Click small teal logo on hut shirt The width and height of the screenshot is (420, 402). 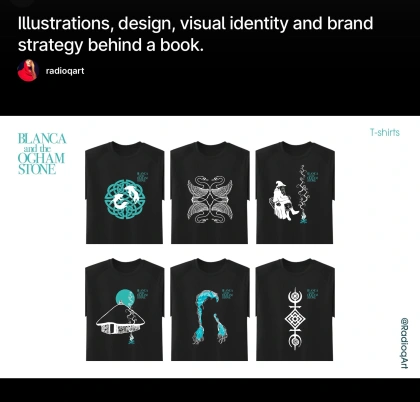(x=142, y=294)
